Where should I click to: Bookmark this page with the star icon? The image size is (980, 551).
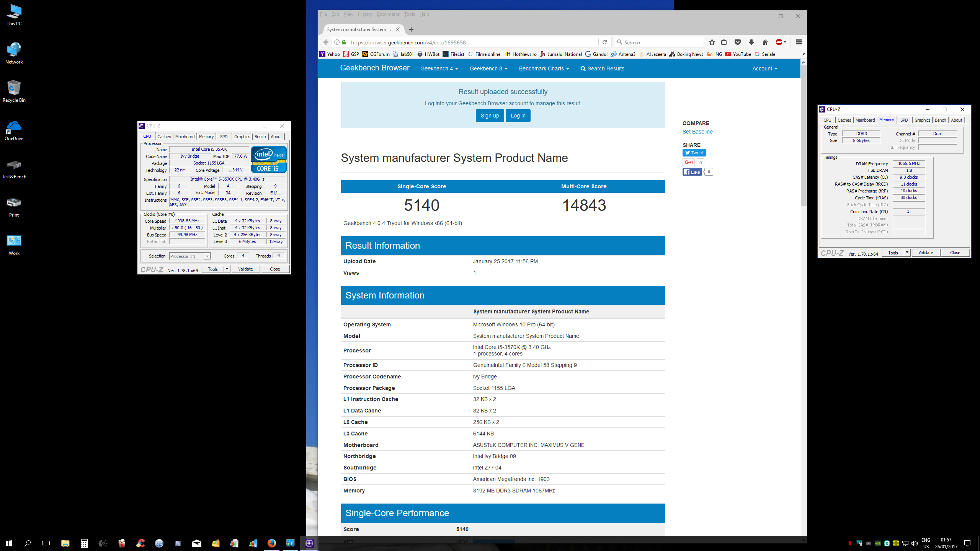coord(712,42)
